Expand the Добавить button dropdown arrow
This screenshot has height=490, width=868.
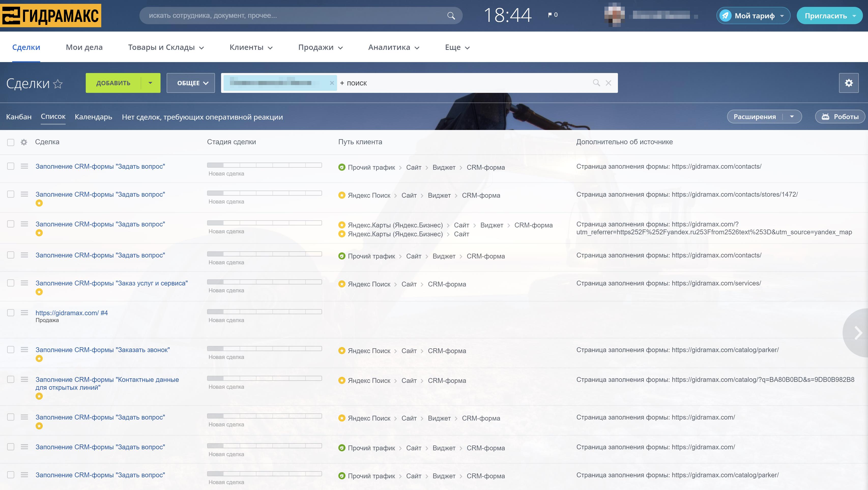(x=150, y=83)
